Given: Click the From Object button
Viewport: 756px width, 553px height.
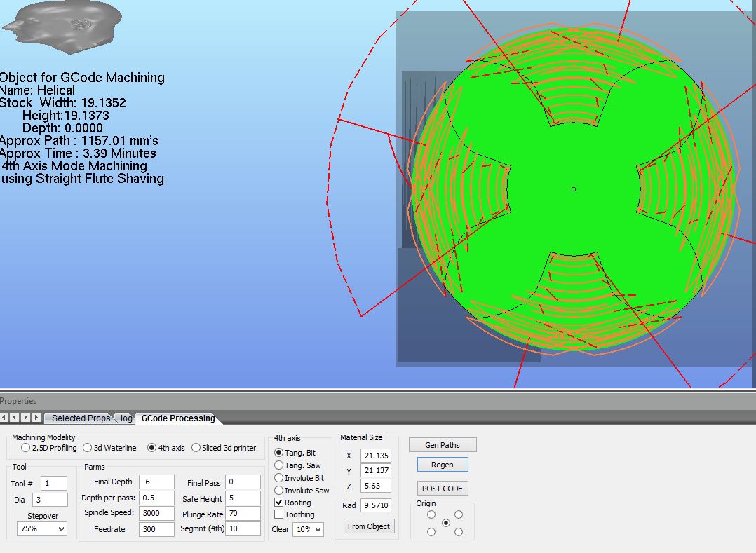Looking at the screenshot, I should click(369, 526).
